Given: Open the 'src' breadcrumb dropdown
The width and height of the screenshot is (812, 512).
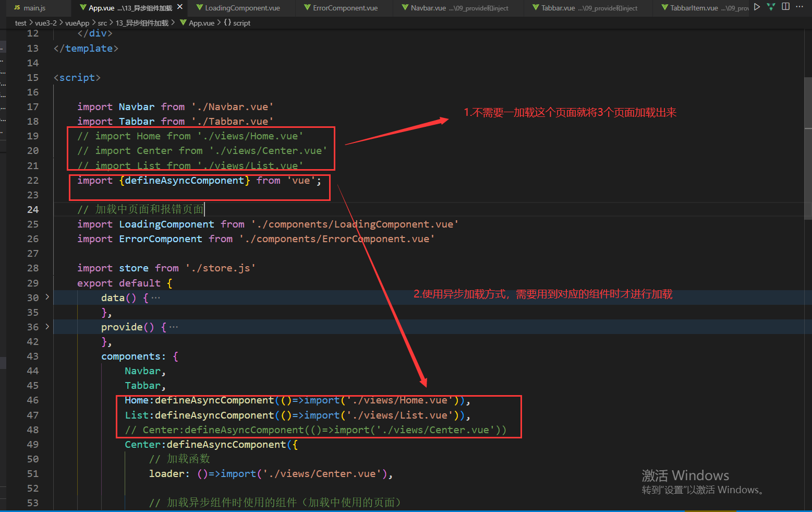Looking at the screenshot, I should [x=102, y=23].
